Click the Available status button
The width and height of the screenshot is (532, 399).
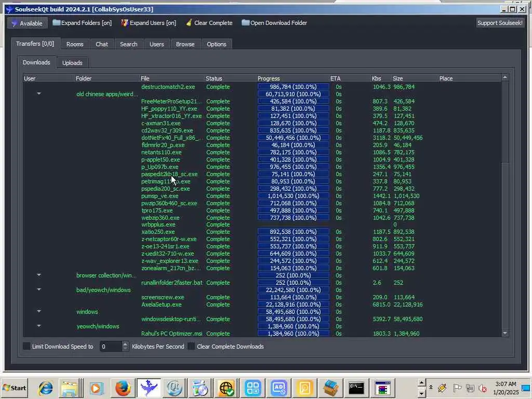point(27,23)
